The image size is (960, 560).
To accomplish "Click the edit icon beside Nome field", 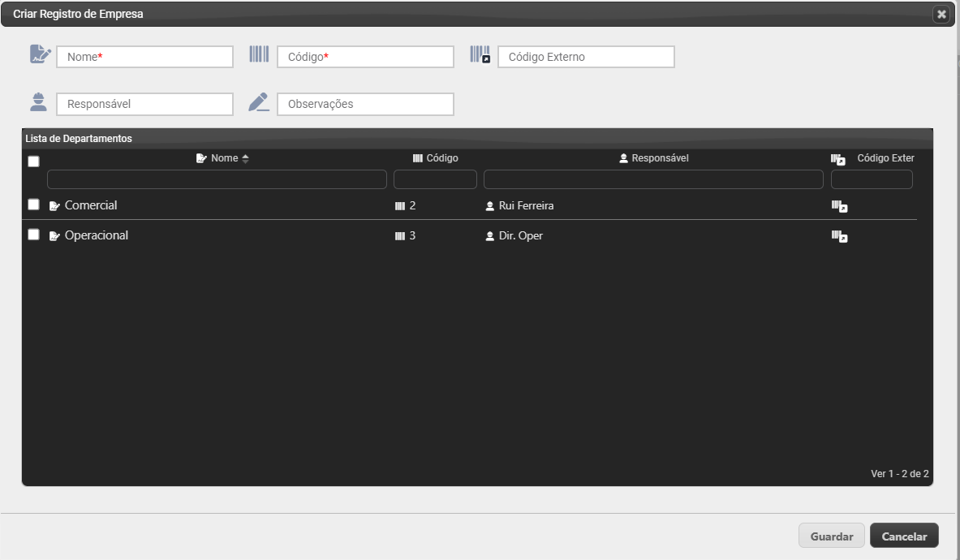I will [41, 54].
